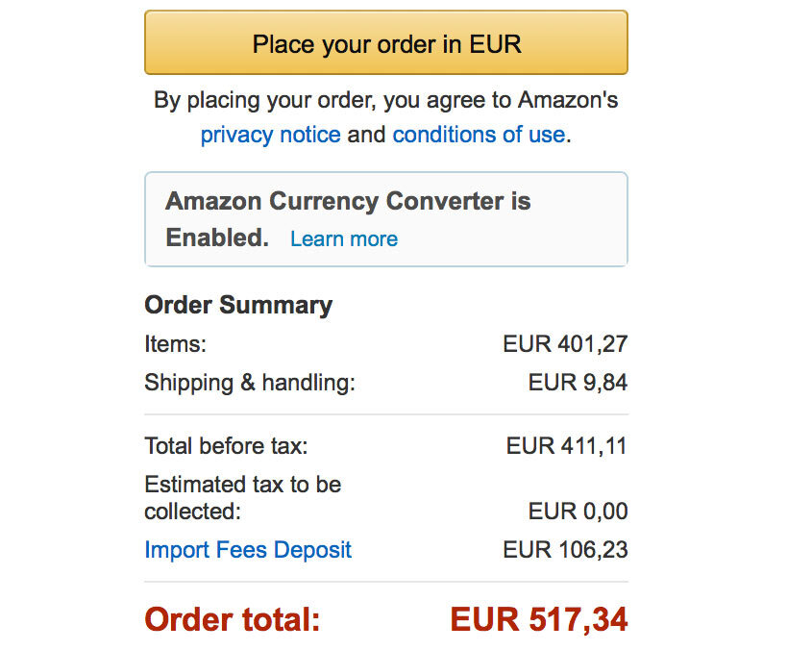Open the Import Fees Deposit link
This screenshot has width=812, height=650.
248,550
